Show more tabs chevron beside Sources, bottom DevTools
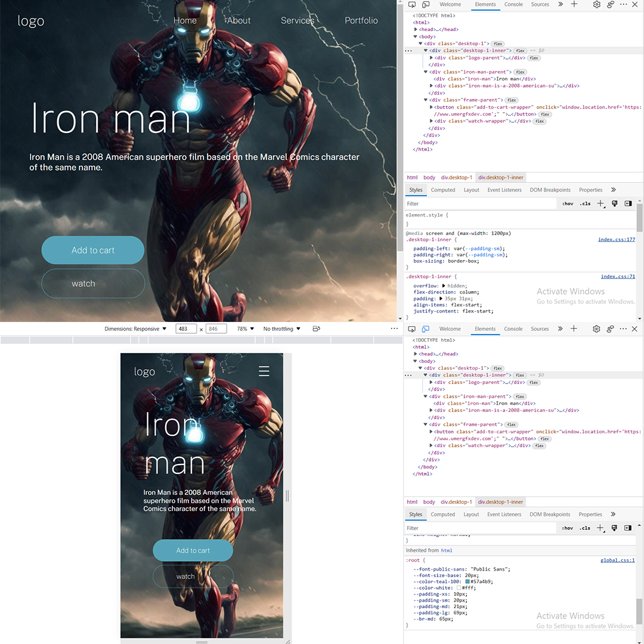The height and width of the screenshot is (644, 644). (561, 329)
